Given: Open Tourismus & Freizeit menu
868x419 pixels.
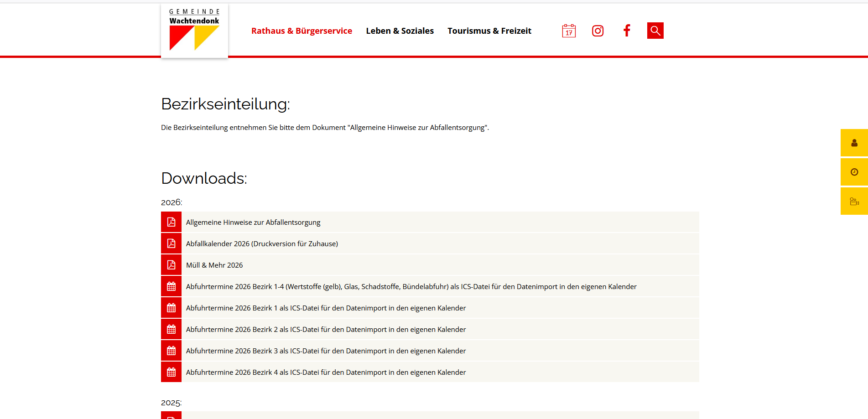Looking at the screenshot, I should click(x=489, y=31).
